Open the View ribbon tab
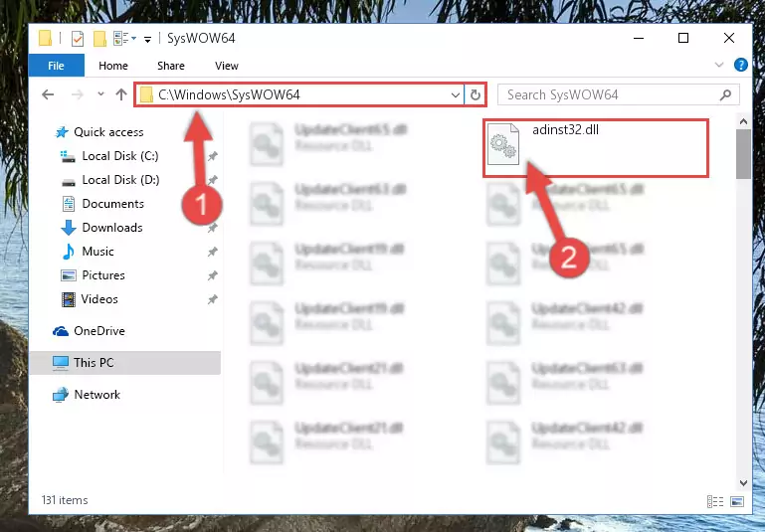This screenshot has height=532, width=765. [227, 66]
